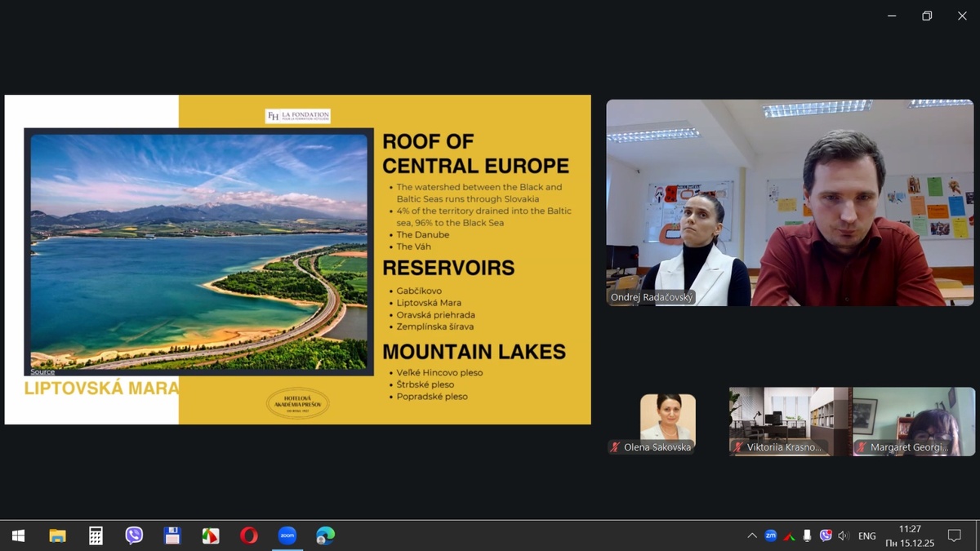Click Margaret Georgi's muted microphone indicator

(862, 447)
